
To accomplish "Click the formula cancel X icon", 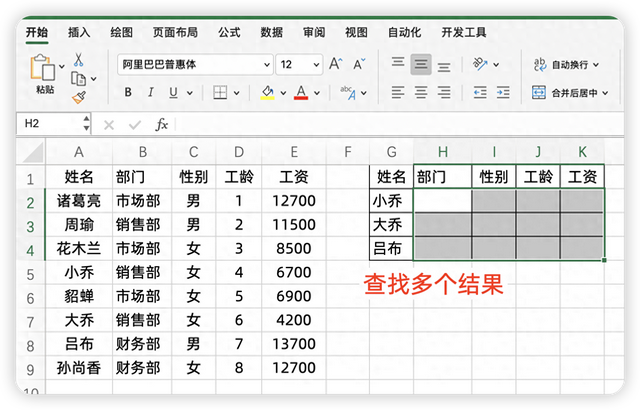I will click(x=109, y=124).
